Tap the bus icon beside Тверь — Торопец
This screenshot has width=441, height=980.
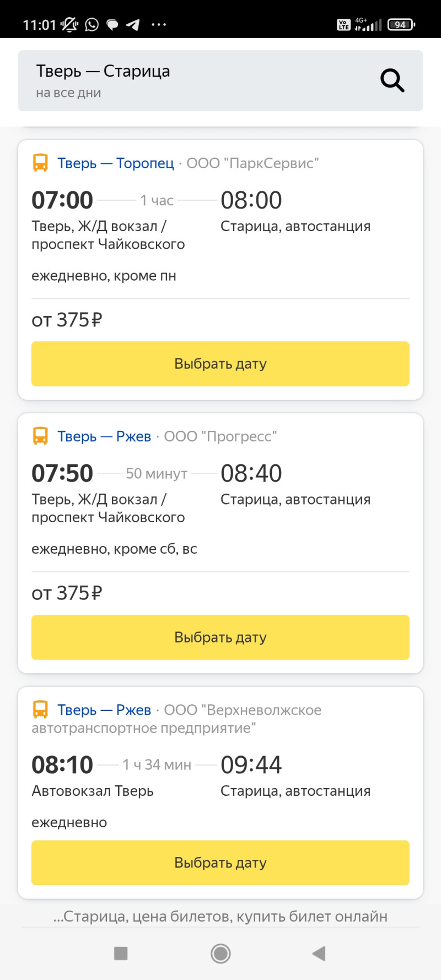tap(40, 163)
